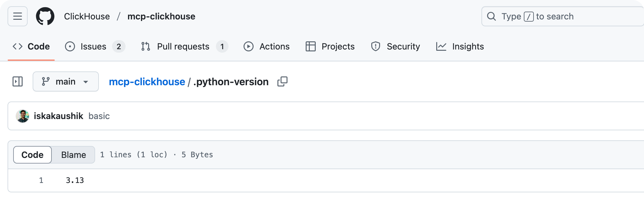Open the hamburger navigation menu
Screen dimensions: 644x203
click(x=18, y=16)
